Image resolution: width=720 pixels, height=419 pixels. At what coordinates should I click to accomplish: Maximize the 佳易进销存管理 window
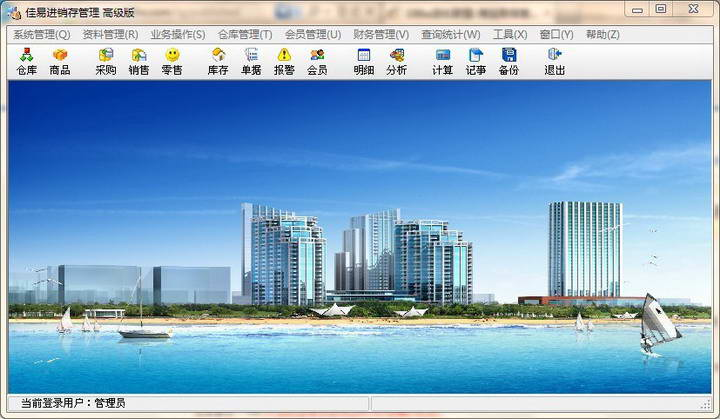click(x=661, y=9)
